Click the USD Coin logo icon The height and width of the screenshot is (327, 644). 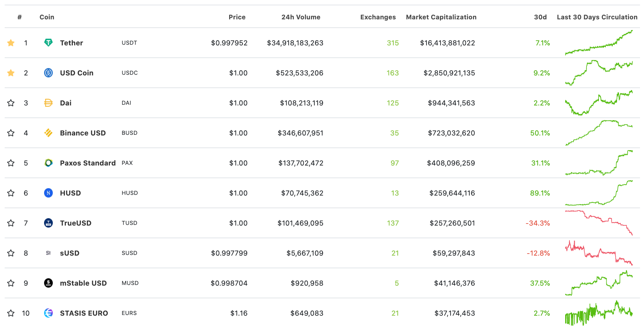tap(48, 73)
